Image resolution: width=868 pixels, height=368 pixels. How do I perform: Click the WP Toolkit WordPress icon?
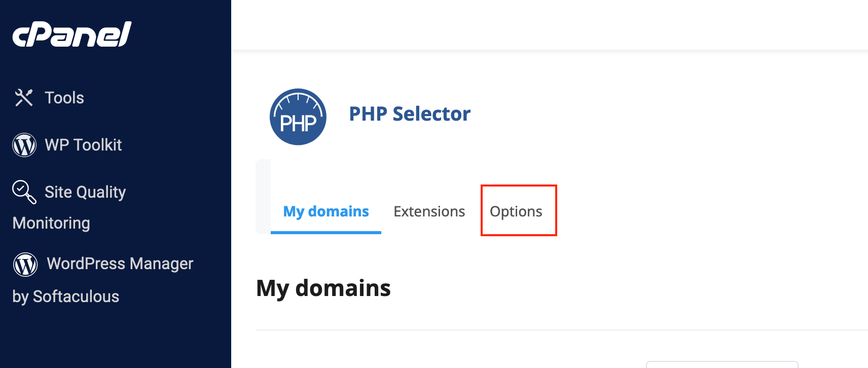(24, 145)
